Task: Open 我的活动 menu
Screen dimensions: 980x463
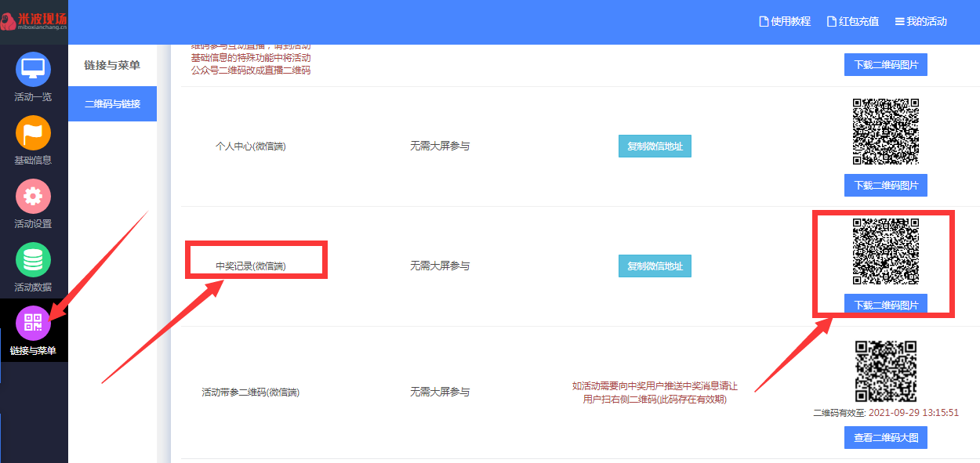Action: pos(921,22)
